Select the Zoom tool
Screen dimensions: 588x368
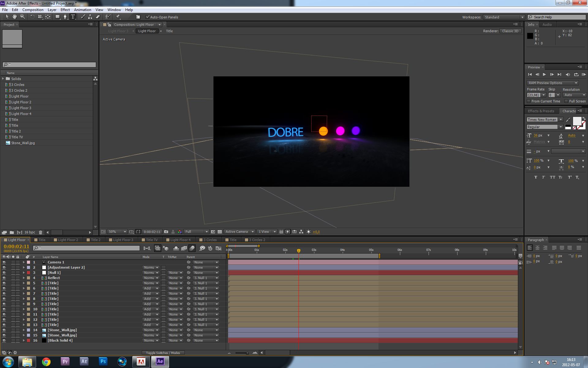click(22, 17)
